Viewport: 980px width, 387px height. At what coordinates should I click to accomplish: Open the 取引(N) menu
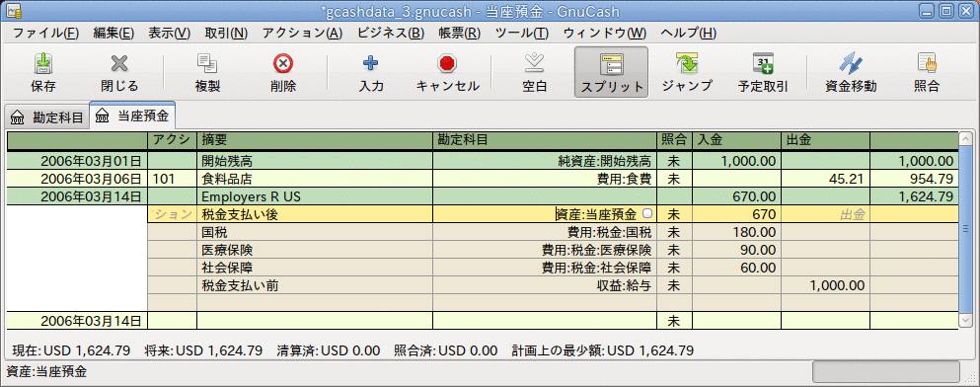pyautogui.click(x=226, y=34)
